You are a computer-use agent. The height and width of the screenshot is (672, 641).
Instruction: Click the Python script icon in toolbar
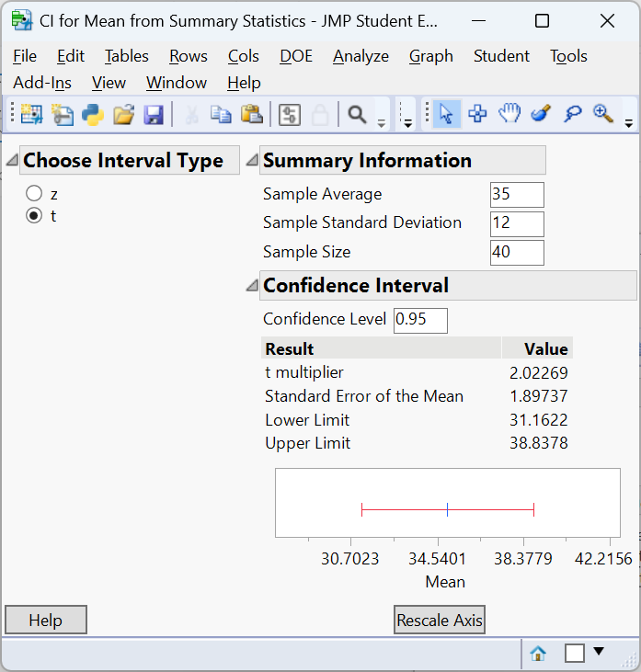coord(93,114)
